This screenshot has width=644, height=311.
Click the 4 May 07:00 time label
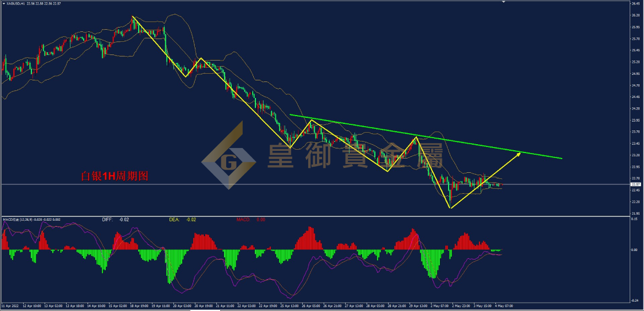(504, 306)
